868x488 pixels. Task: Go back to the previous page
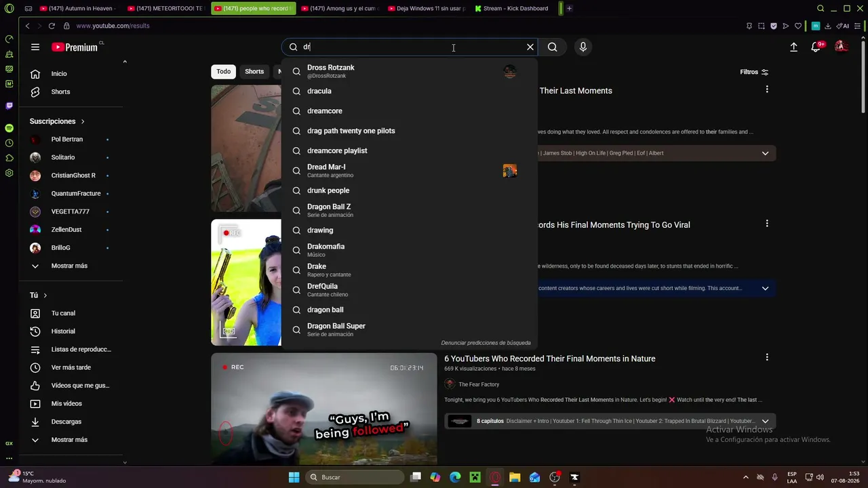(x=27, y=26)
